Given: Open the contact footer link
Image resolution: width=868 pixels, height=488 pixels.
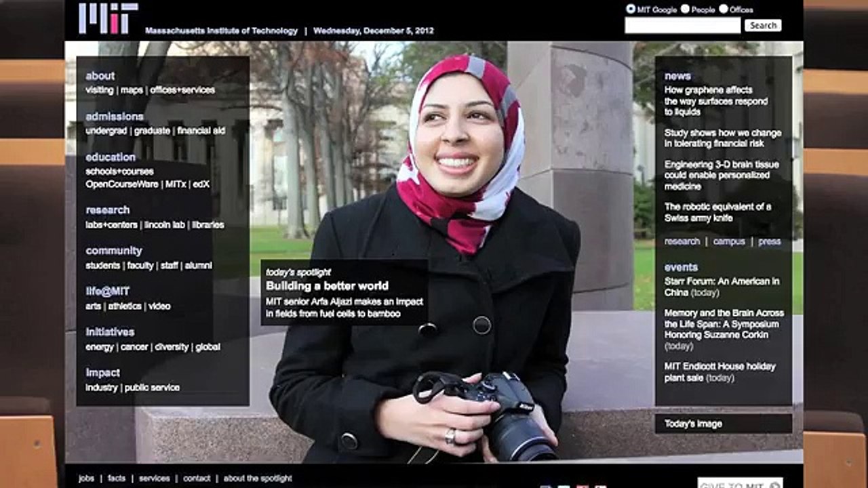Looking at the screenshot, I should click(x=197, y=479).
